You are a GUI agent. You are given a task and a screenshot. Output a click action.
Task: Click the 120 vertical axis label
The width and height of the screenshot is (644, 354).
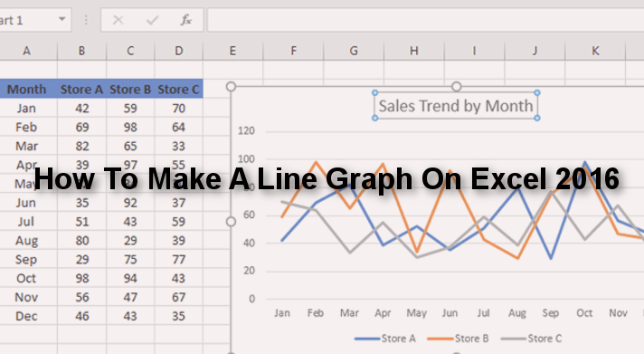[246, 130]
